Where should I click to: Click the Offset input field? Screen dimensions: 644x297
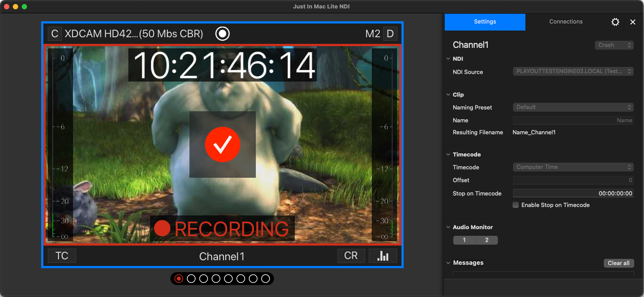[x=573, y=180]
